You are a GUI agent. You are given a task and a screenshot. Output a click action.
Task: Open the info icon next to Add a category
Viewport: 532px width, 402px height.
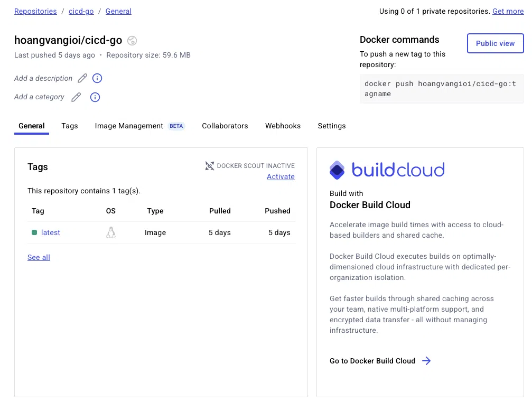[x=95, y=97]
